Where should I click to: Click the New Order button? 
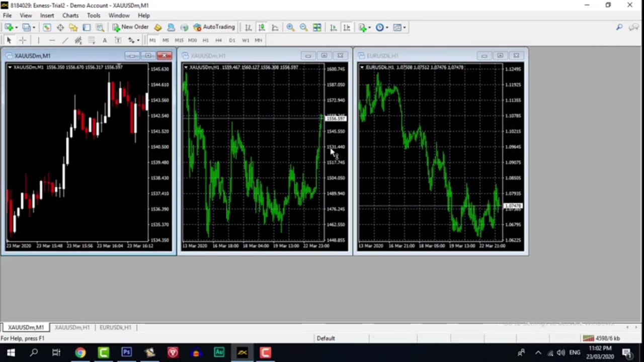(x=130, y=27)
